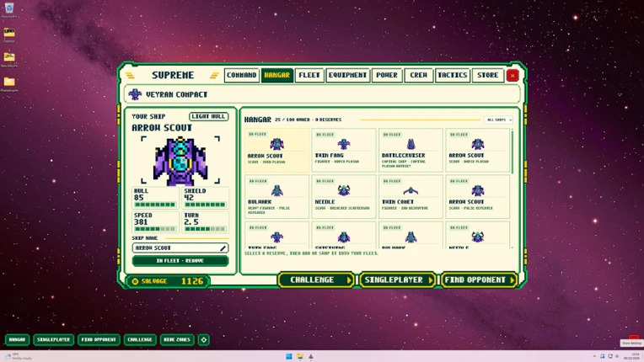Click the pencil edit icon for ship name
Viewport: 644px width, 362px height.
pos(223,248)
